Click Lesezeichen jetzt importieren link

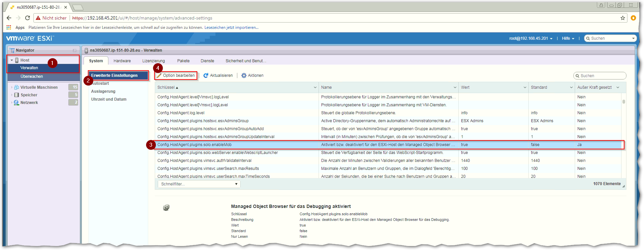[x=231, y=27]
